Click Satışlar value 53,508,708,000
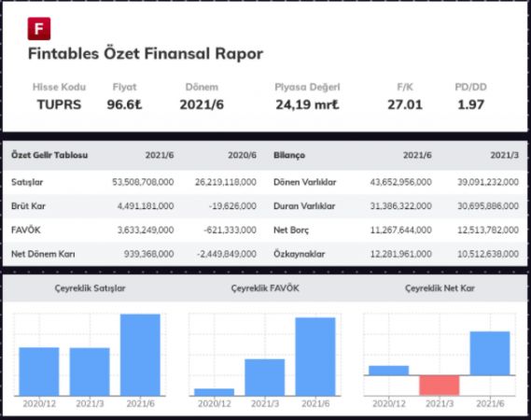The width and height of the screenshot is (531, 420). click(143, 182)
